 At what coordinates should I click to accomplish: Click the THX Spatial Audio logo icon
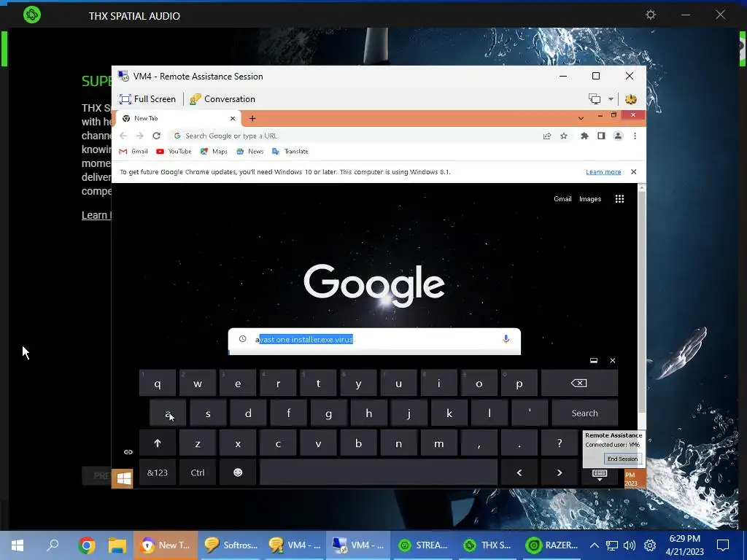tap(32, 15)
